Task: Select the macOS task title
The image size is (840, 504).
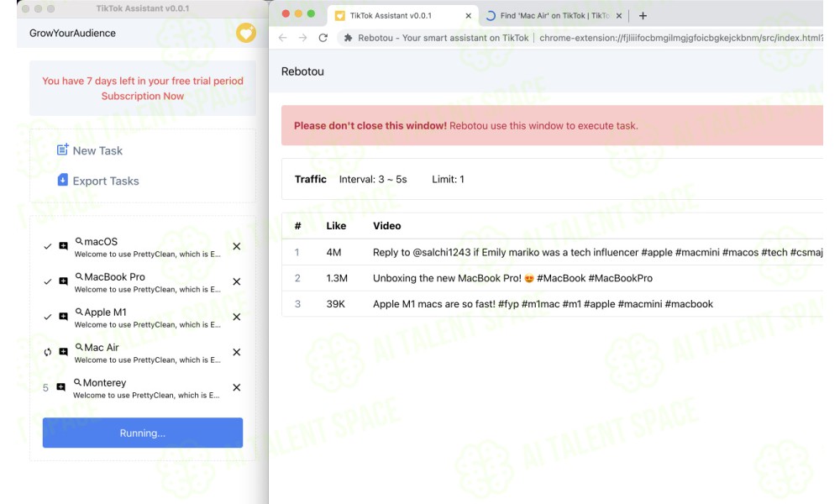Action: (x=101, y=242)
